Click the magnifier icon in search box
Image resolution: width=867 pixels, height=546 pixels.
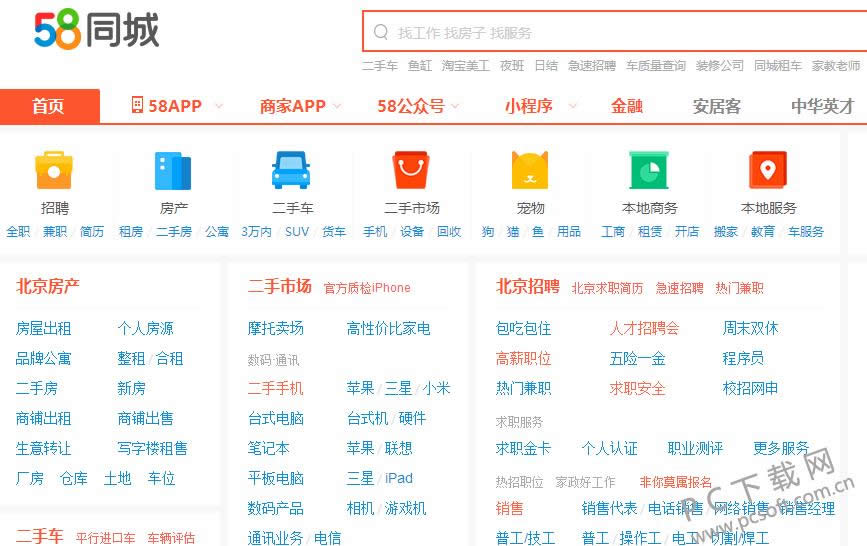coord(381,33)
